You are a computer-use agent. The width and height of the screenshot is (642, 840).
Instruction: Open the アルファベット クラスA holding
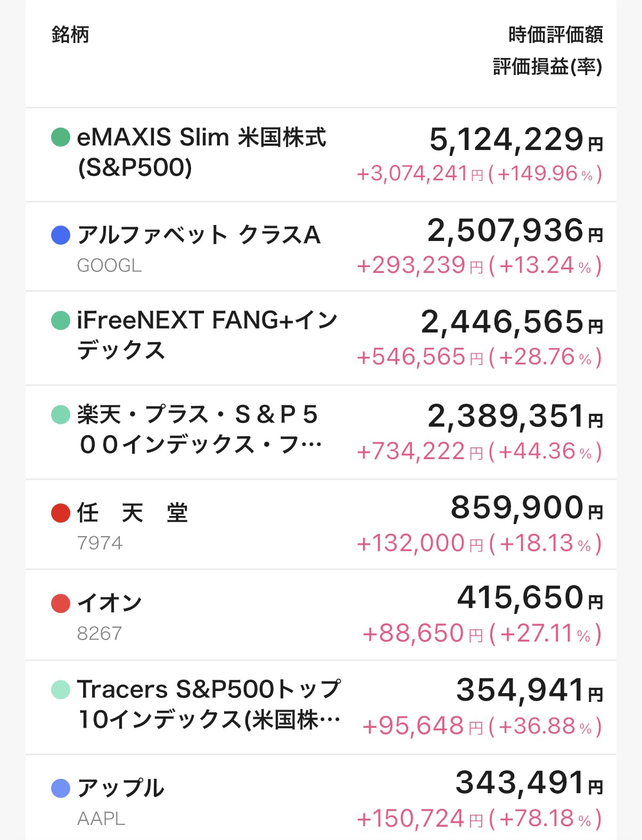pyautogui.click(x=321, y=247)
